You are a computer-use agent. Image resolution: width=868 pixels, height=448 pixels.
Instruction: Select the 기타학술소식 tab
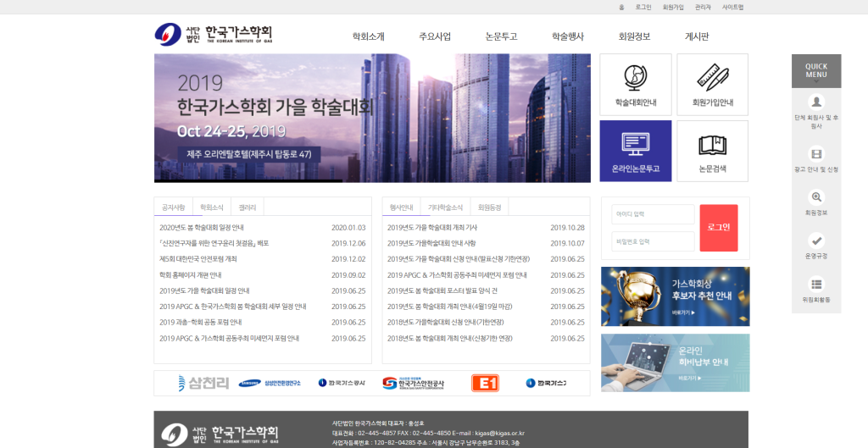click(x=445, y=207)
